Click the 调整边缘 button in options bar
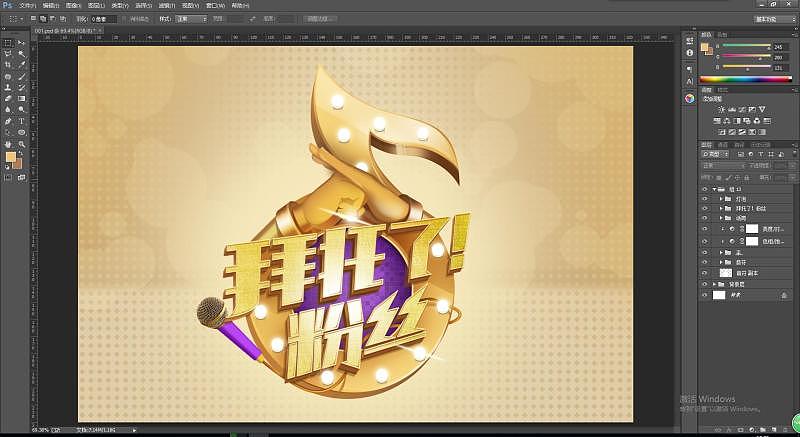Image resolution: width=800 pixels, height=437 pixels. (x=319, y=19)
